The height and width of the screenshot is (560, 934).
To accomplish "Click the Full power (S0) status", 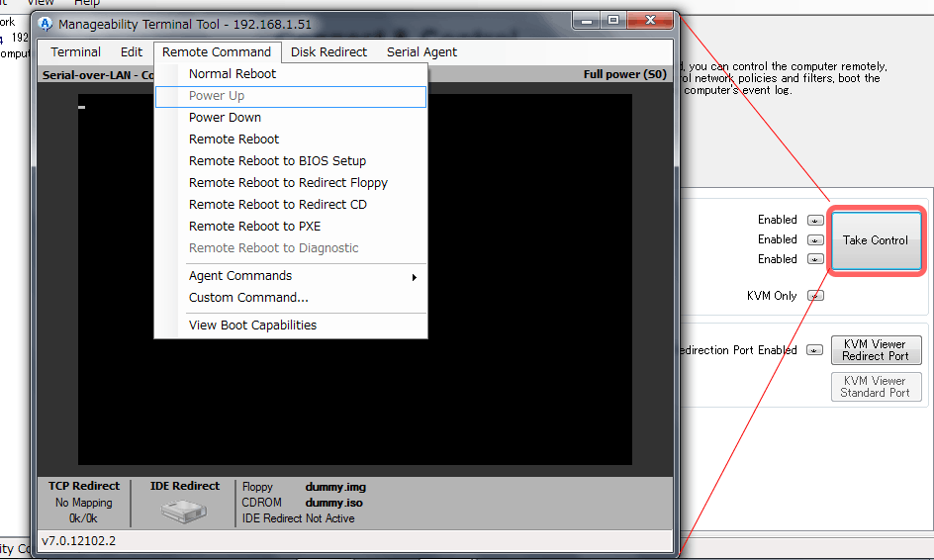I will tap(624, 74).
